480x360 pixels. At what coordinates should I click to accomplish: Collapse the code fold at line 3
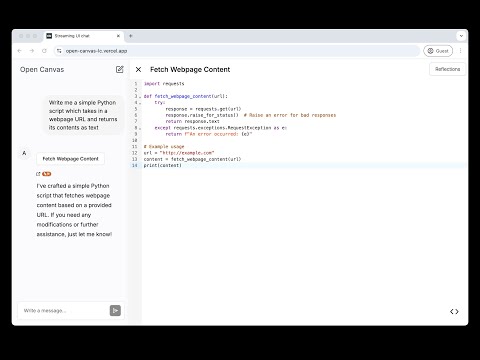pyautogui.click(x=140, y=97)
